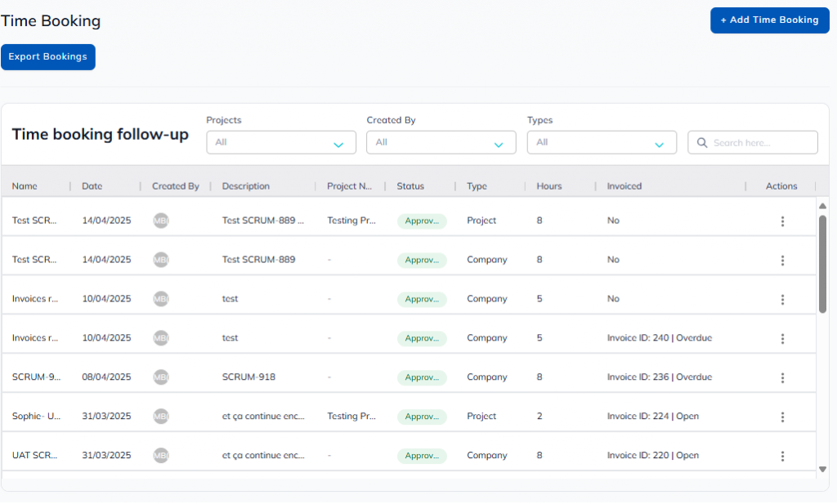Click the scrollbar down arrow
The height and width of the screenshot is (504, 837).
point(822,469)
